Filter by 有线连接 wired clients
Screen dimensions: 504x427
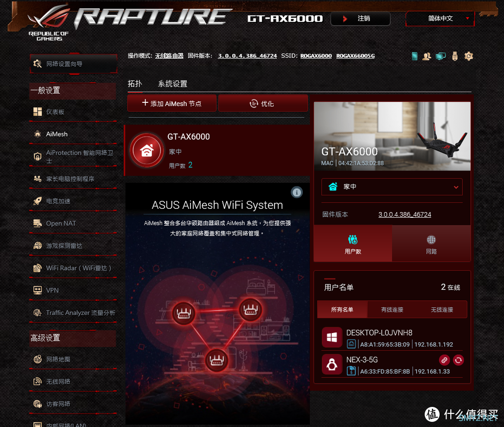(x=392, y=310)
